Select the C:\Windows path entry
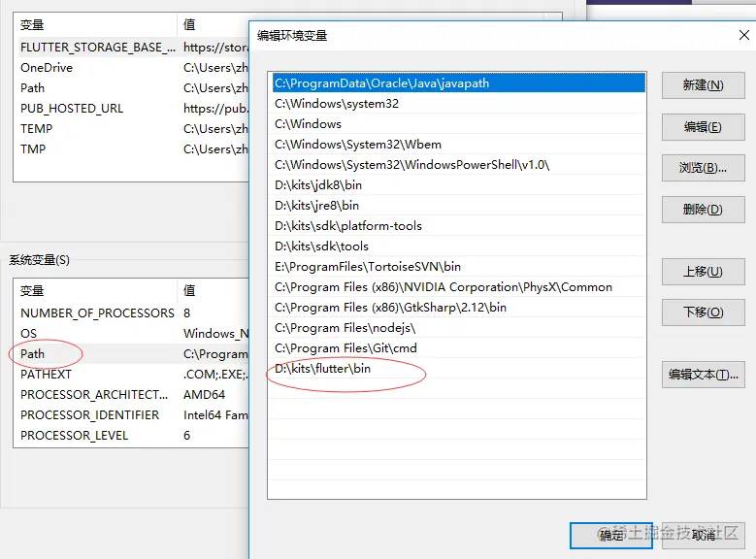This screenshot has height=559, width=756. [458, 124]
